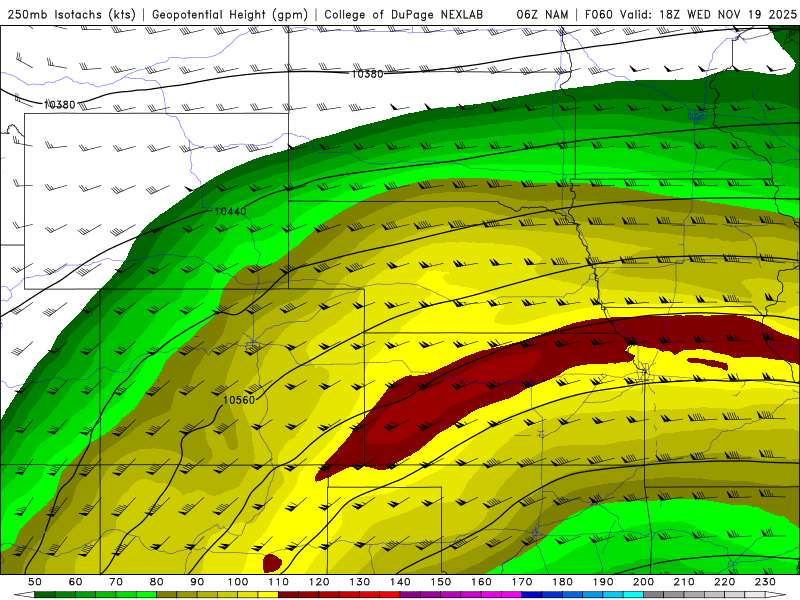Click the 140 value on the color scale
800x600 pixels.
[400, 582]
